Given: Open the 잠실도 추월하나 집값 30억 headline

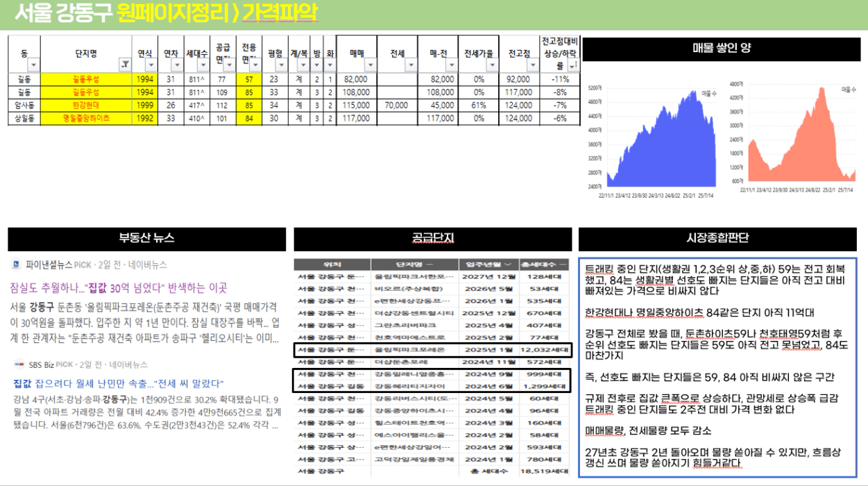Looking at the screenshot, I should 119,288.
